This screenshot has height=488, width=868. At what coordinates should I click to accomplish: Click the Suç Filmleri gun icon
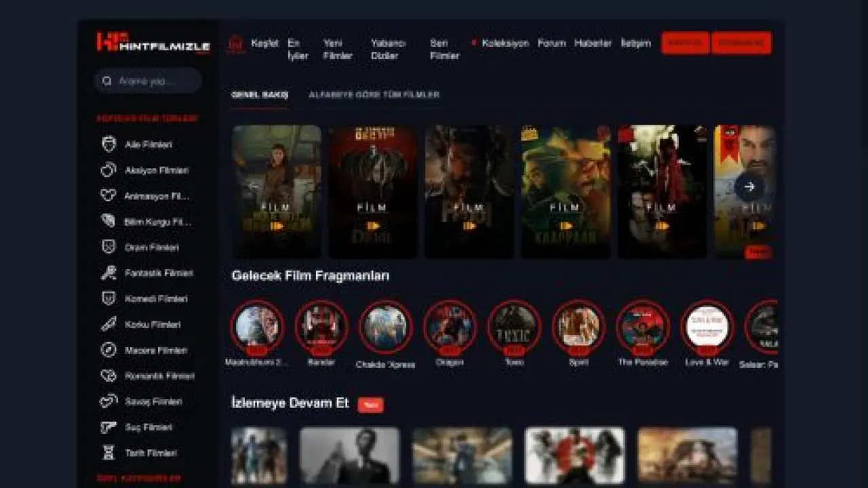pyautogui.click(x=108, y=427)
